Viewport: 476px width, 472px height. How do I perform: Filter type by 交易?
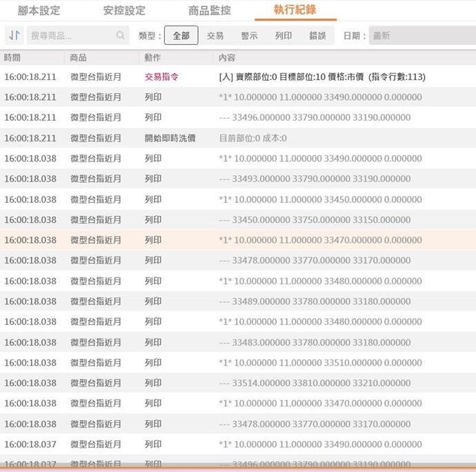215,35
